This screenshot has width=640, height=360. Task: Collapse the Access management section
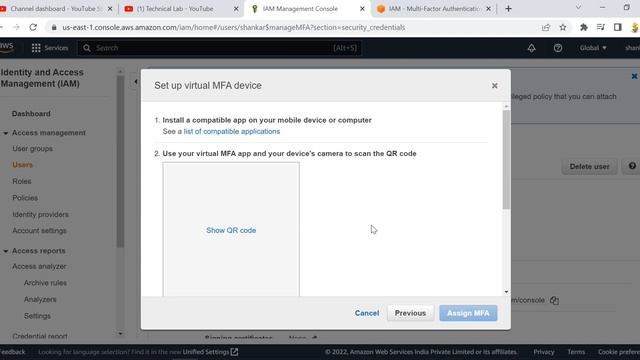coord(6,133)
